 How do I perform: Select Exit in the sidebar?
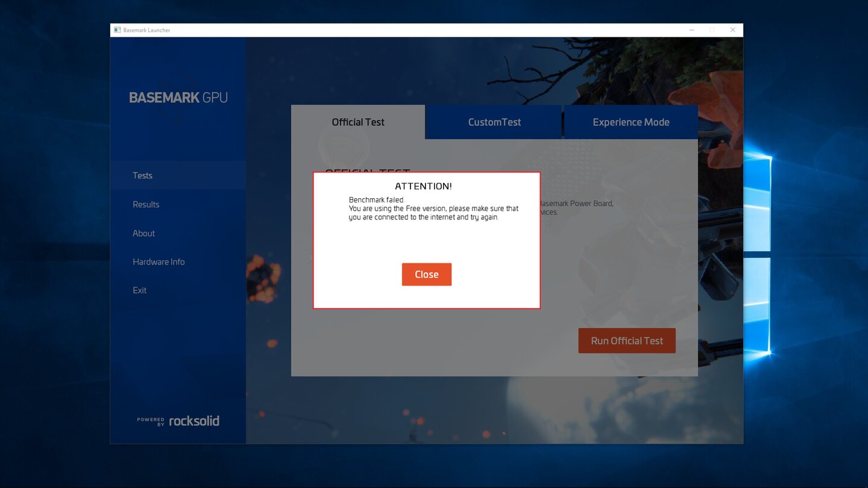(x=139, y=290)
